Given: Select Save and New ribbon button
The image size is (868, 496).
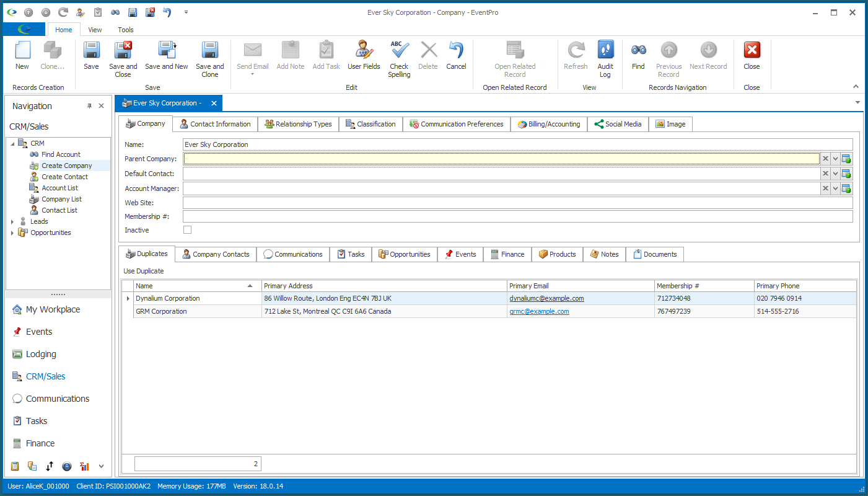Looking at the screenshot, I should click(x=167, y=56).
